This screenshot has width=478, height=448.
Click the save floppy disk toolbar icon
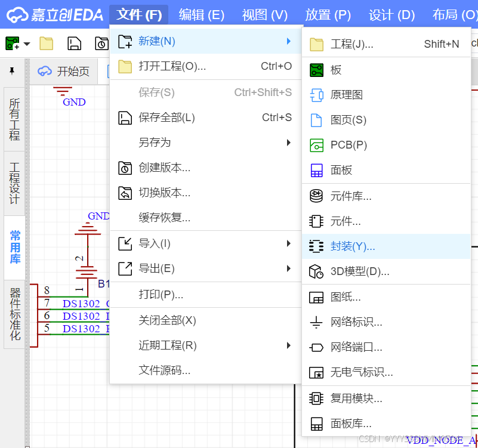pyautogui.click(x=74, y=44)
